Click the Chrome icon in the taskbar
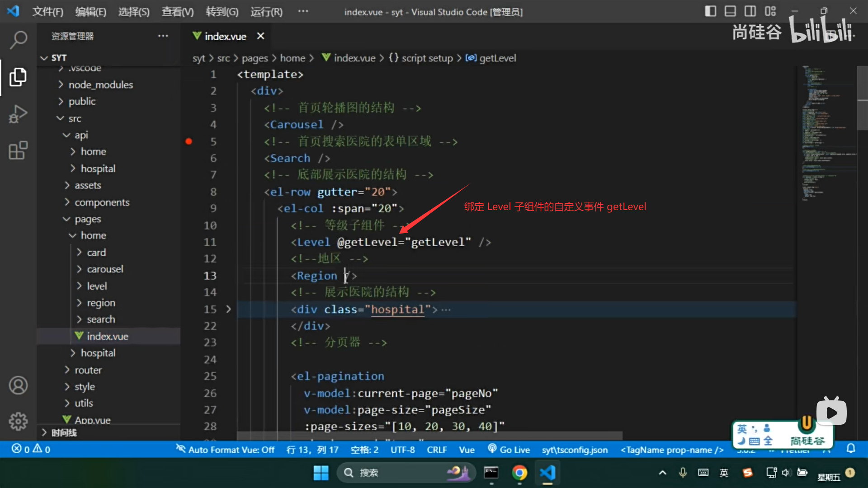This screenshot has height=488, width=868. [x=519, y=473]
